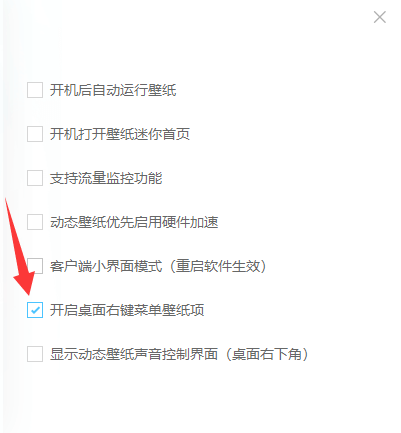The width and height of the screenshot is (401, 433).
Task: Click the 客户端小界面模式 text
Action: pyautogui.click(x=106, y=266)
